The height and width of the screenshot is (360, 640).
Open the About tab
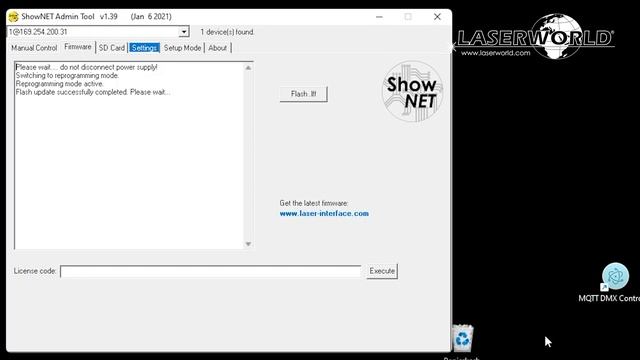tap(217, 48)
